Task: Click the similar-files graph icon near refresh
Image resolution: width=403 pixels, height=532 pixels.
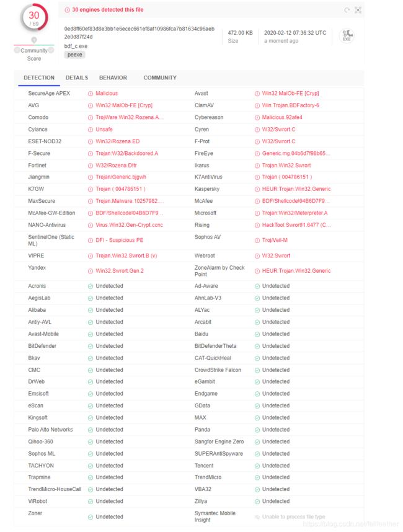Action: tap(358, 10)
